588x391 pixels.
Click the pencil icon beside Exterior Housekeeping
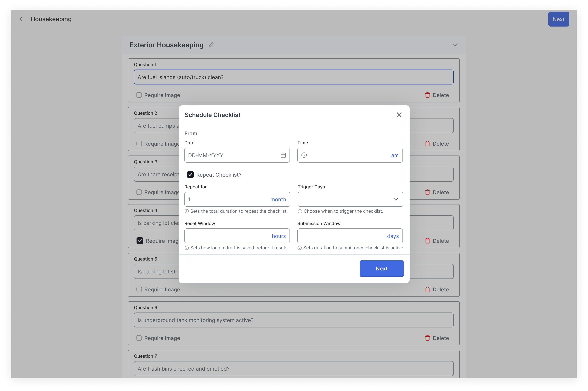coord(211,45)
